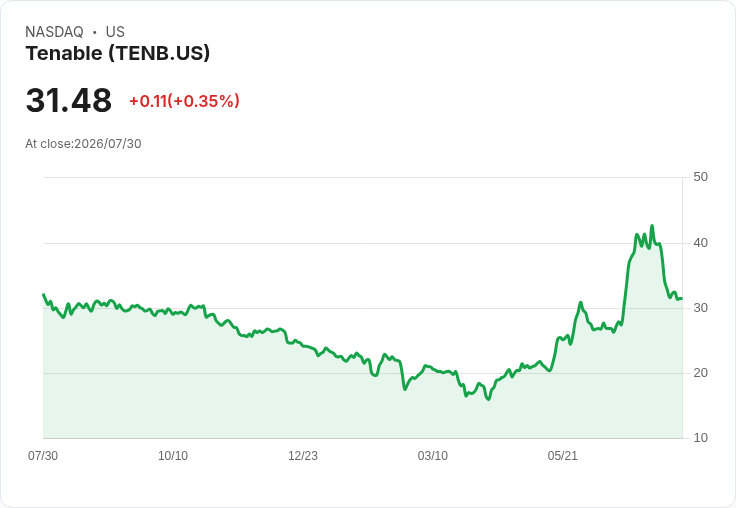The image size is (736, 508).
Task: Select the 03/10 x-axis date label
Action: point(433,456)
